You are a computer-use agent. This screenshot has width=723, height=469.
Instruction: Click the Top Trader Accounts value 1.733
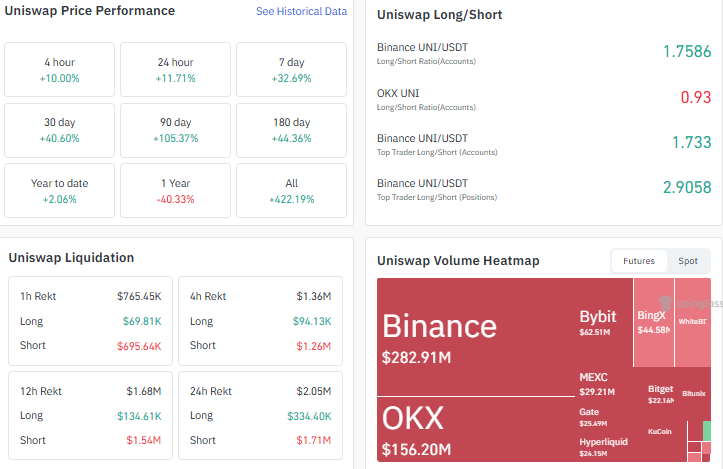692,142
